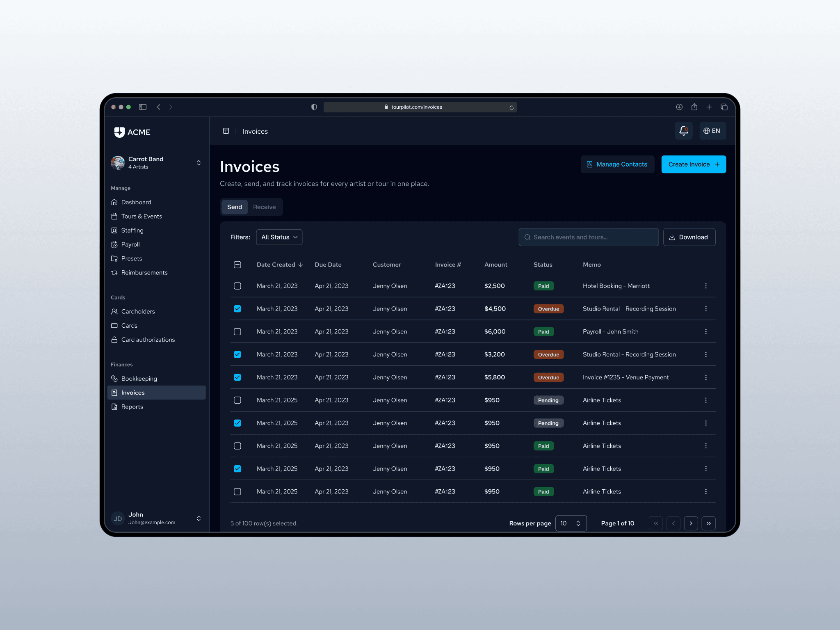840x630 pixels.
Task: Switch to the Receive tab
Action: click(x=264, y=207)
